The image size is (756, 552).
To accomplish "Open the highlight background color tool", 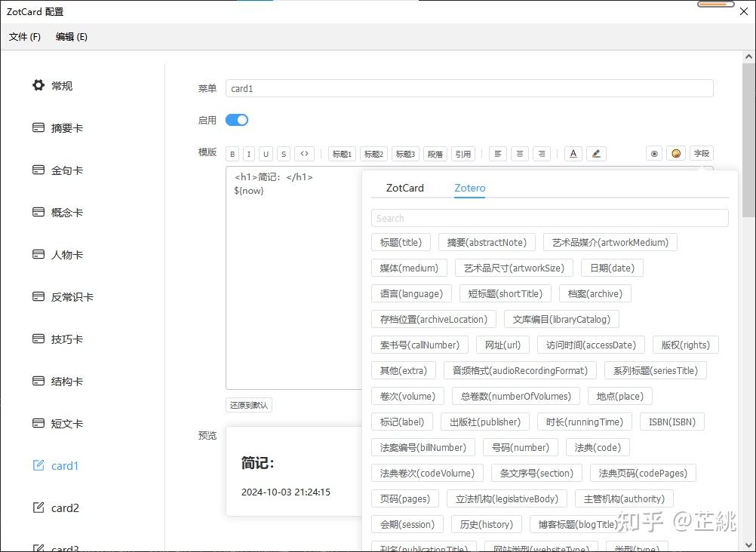I will (596, 154).
